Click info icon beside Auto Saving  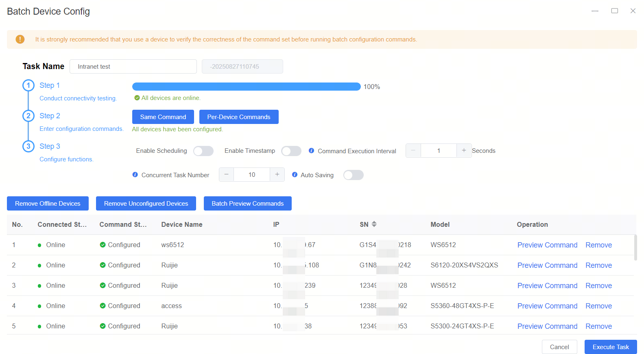click(x=295, y=175)
